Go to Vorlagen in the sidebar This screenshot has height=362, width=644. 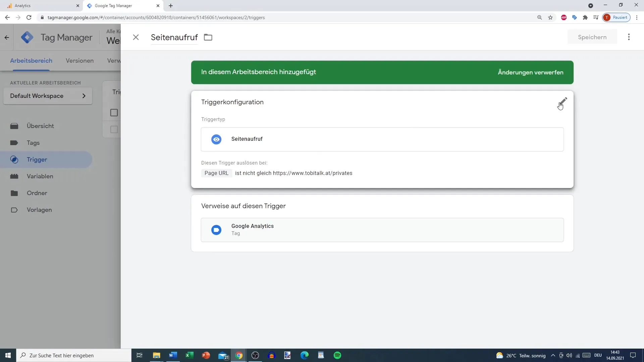(x=39, y=210)
